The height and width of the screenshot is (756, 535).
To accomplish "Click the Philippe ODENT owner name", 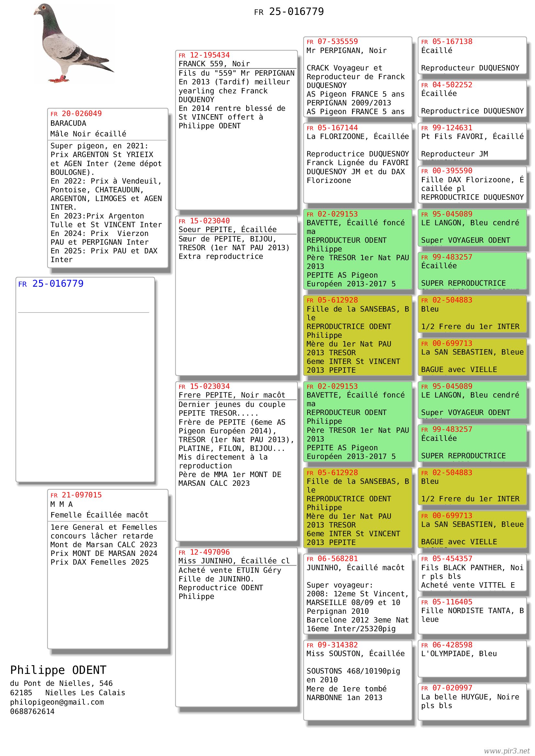I will 58,670.
